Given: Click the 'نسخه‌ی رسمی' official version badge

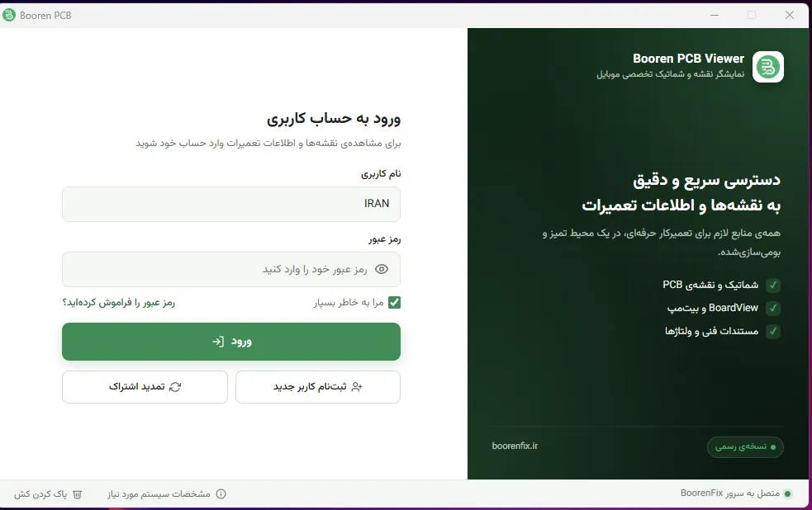Looking at the screenshot, I should 745,447.
